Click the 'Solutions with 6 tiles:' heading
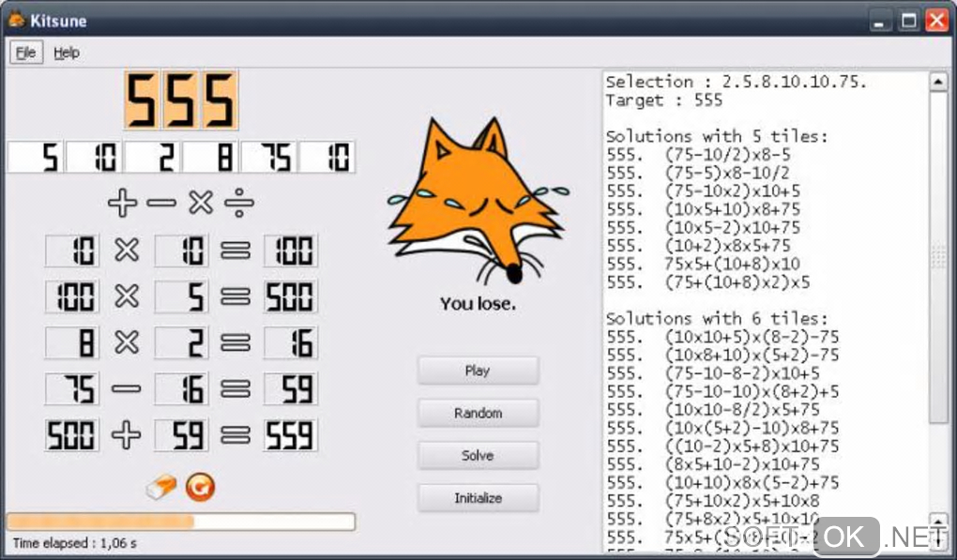The image size is (957, 560). pyautogui.click(x=717, y=318)
